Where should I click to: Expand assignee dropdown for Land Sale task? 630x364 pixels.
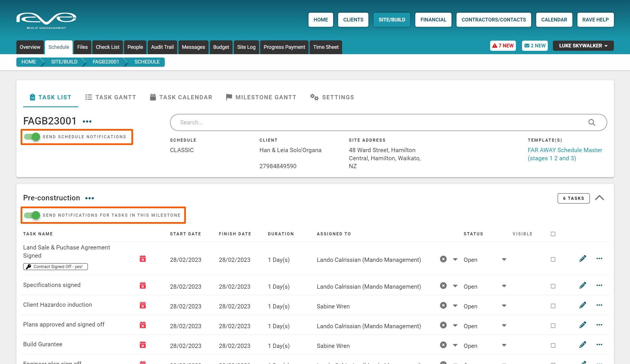pyautogui.click(x=455, y=259)
